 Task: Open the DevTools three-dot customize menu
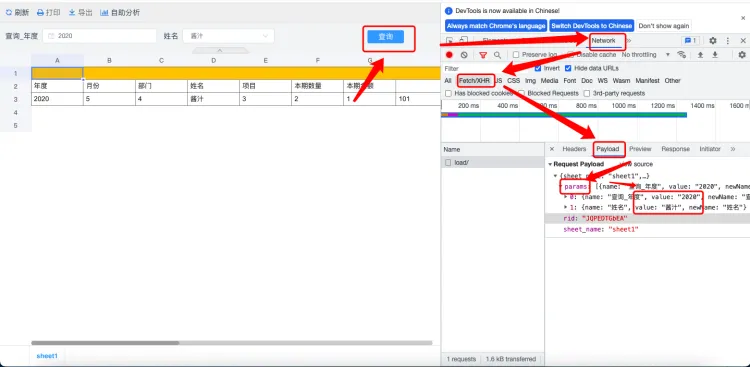(728, 41)
